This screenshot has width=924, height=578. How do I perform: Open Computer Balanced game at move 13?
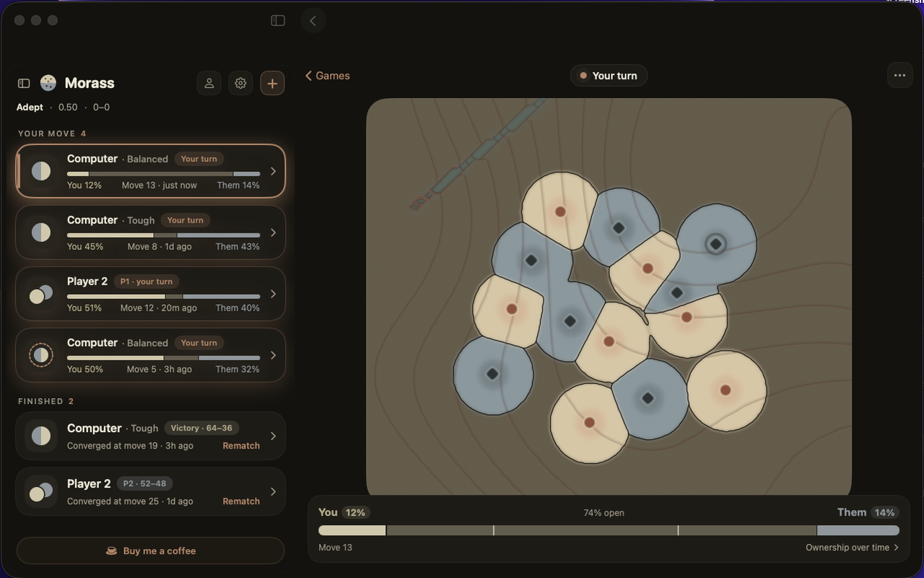151,171
